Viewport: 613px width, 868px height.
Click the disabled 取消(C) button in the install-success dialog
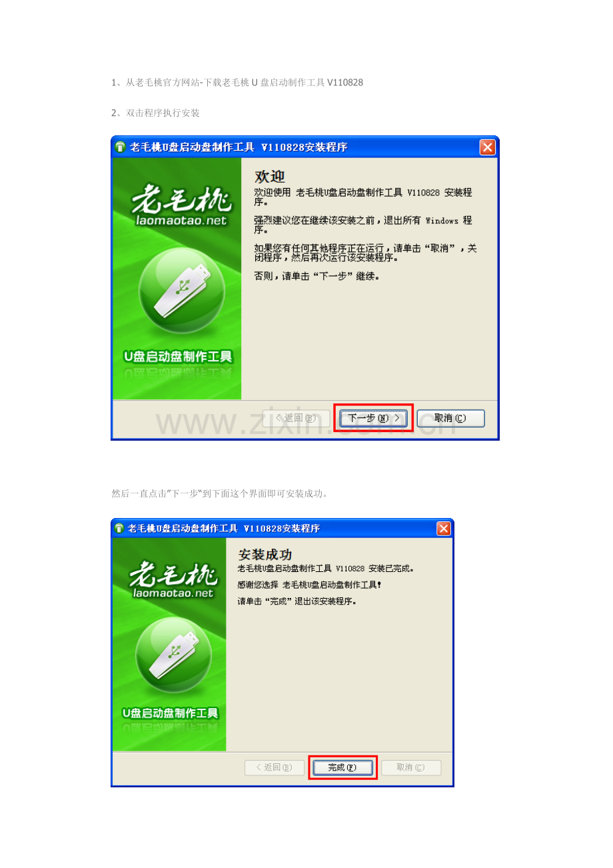[410, 767]
